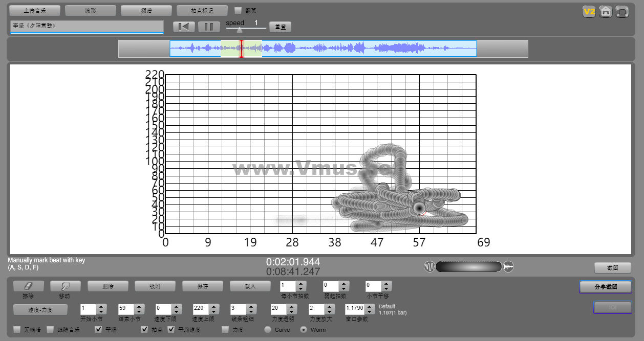Viewport: 644px width, 341px height.
Task: Increase the 每小节拍数 beats-per-bar value
Action: point(301,284)
